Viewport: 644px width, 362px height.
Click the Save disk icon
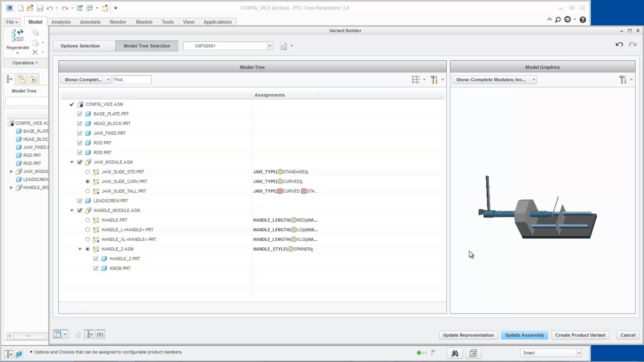tap(40, 8)
